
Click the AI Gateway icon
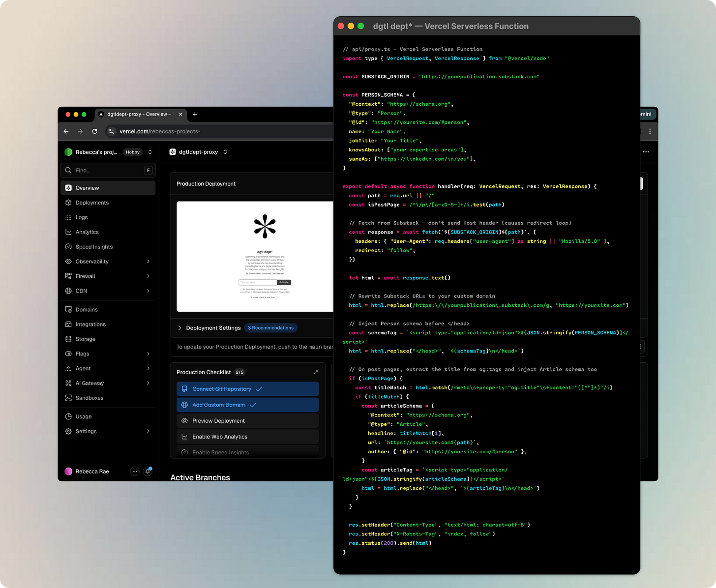point(68,383)
